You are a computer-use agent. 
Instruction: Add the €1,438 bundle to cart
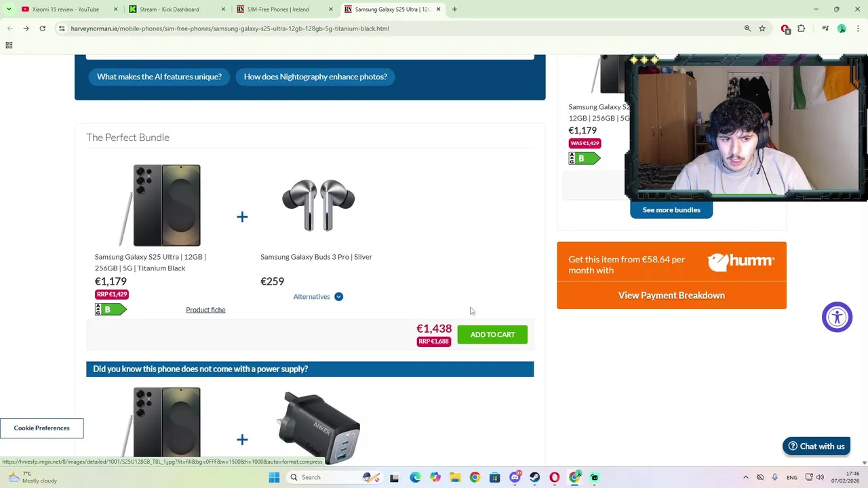[x=492, y=335]
